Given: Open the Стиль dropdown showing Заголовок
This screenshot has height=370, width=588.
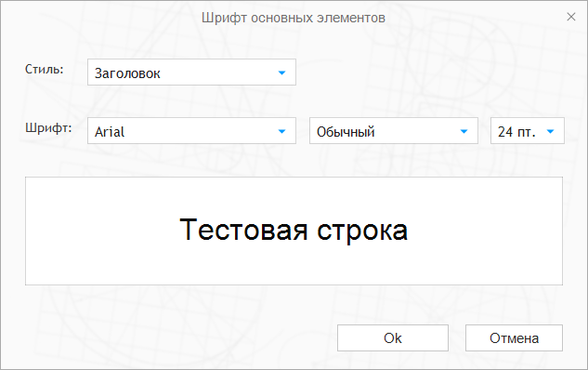Looking at the screenshot, I should tap(191, 73).
